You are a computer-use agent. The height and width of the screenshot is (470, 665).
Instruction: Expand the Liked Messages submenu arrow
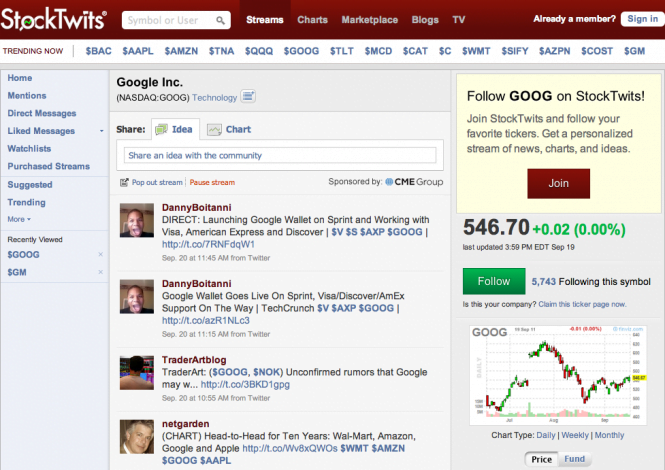pyautogui.click(x=101, y=131)
